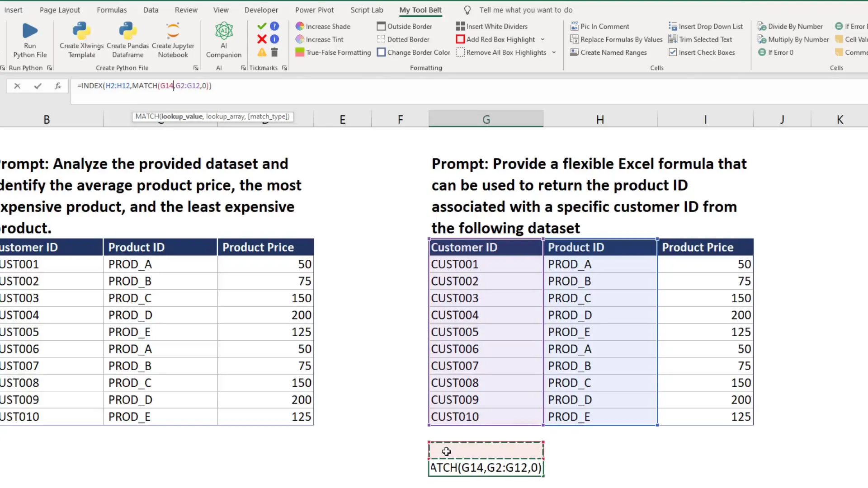Expand the Remove All Box Highlights dropdown
Screen dimensions: 868x488
[x=554, y=52]
